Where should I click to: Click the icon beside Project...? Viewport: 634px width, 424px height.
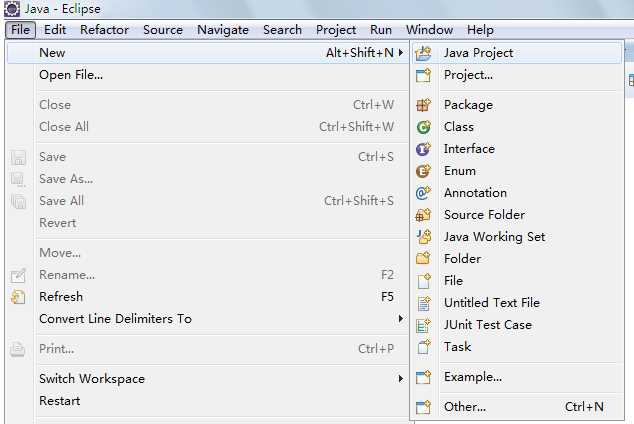pos(423,75)
